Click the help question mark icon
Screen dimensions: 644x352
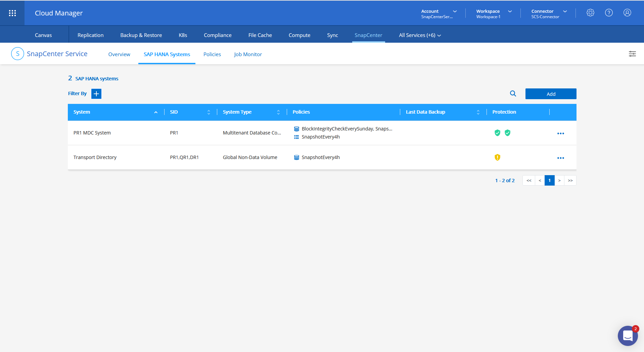(609, 13)
